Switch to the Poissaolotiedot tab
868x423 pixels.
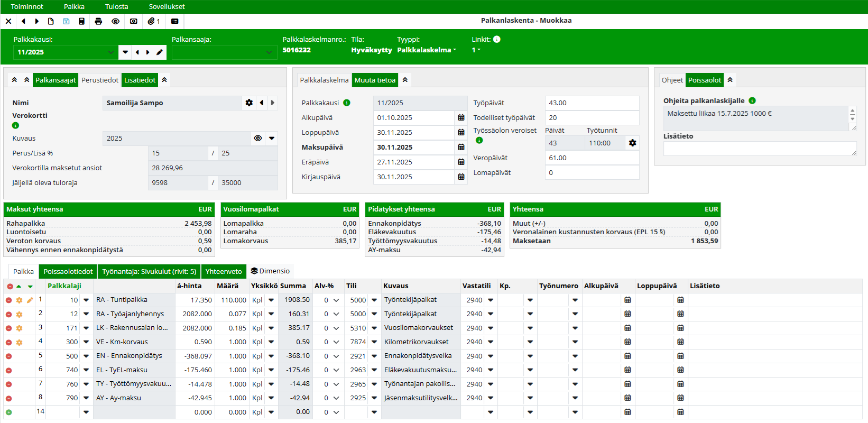[x=68, y=272]
